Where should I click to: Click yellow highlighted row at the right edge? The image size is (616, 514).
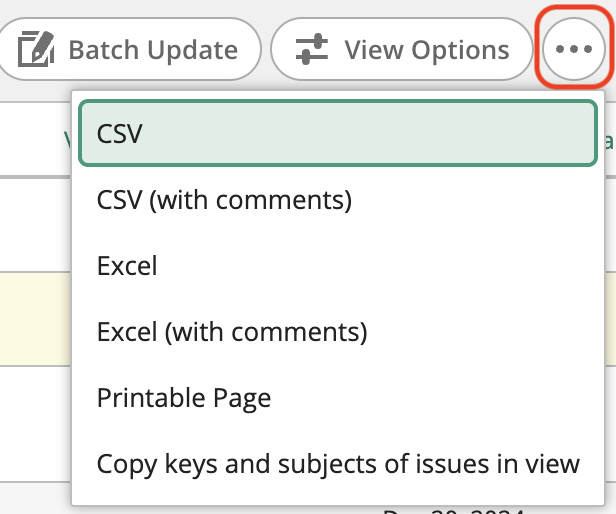pos(610,319)
